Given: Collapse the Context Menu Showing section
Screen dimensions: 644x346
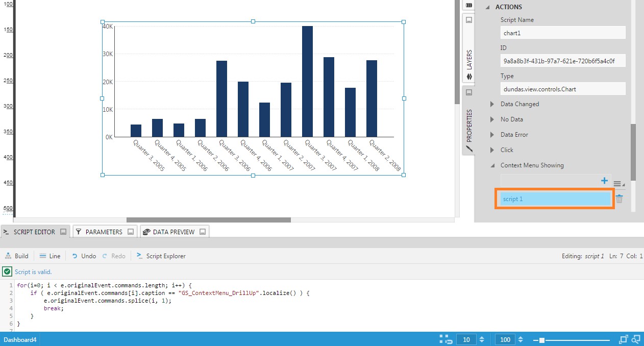Looking at the screenshot, I should pos(492,165).
